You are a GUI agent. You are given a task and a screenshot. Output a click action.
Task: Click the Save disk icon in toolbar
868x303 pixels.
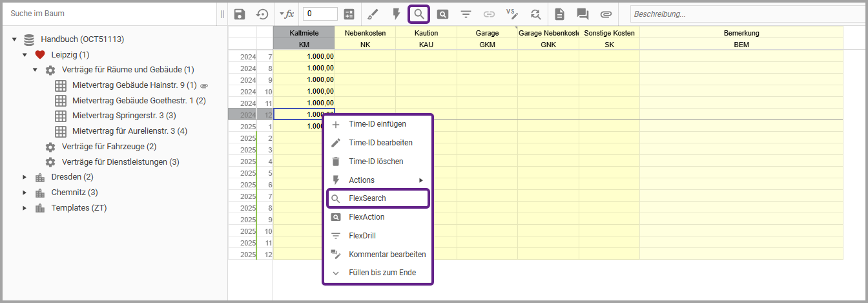click(x=240, y=14)
